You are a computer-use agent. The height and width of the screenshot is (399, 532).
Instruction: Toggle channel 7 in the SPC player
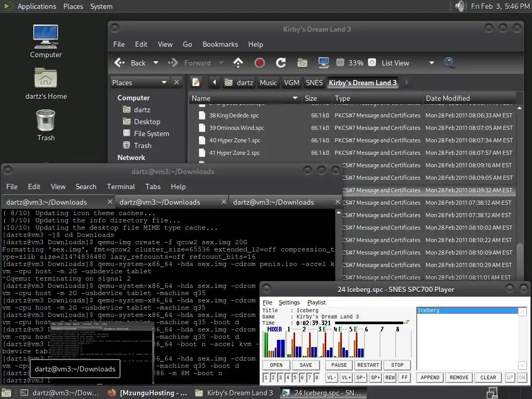pyautogui.click(x=310, y=377)
